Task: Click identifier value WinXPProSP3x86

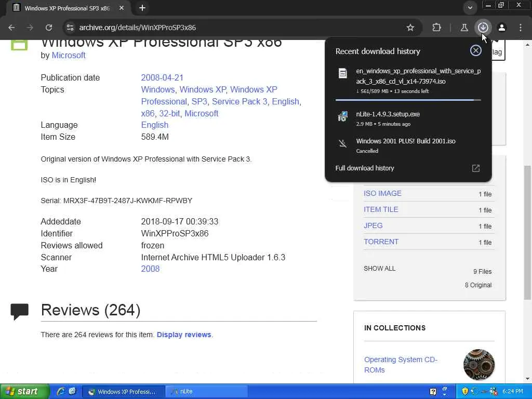Action: coord(175,233)
